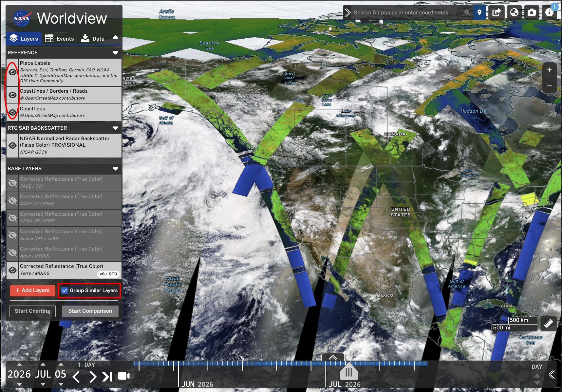Click the 1 DAY interval selector
This screenshot has height=392, width=562.
coord(86,365)
